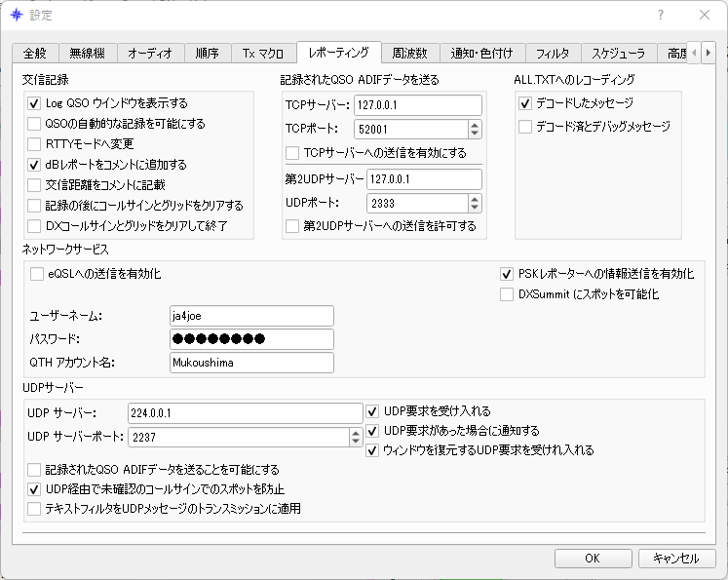Enable eQSLへの送信を有効化 checkbox

click(37, 274)
